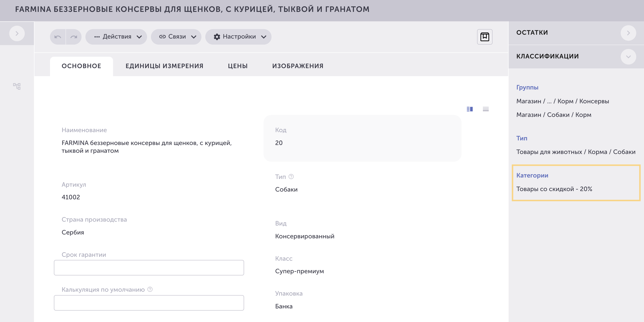Click the page title FARMINA header
Screen dimensions: 644x322
pyautogui.click(x=192, y=9)
